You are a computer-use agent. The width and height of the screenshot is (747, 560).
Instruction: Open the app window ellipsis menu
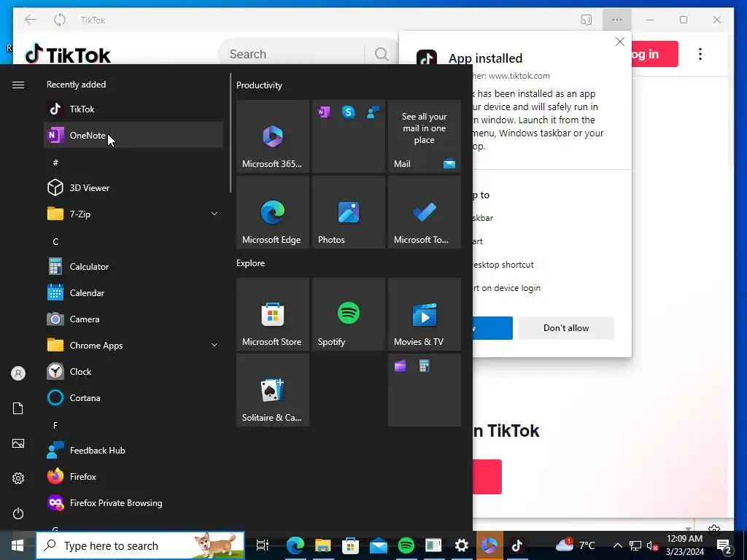click(617, 20)
